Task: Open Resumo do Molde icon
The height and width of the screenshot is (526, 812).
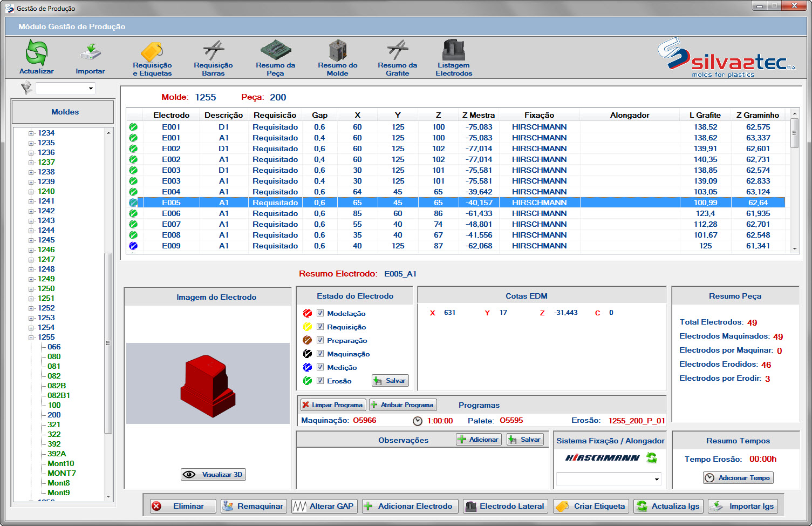Action: 338,50
